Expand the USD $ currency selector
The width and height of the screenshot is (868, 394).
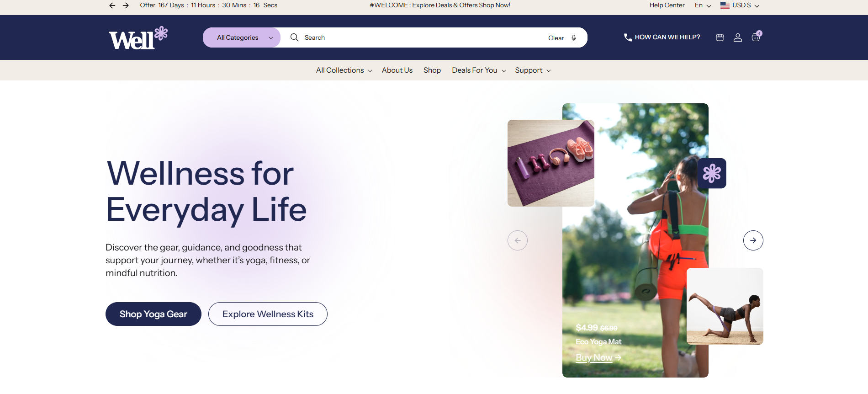click(x=740, y=5)
